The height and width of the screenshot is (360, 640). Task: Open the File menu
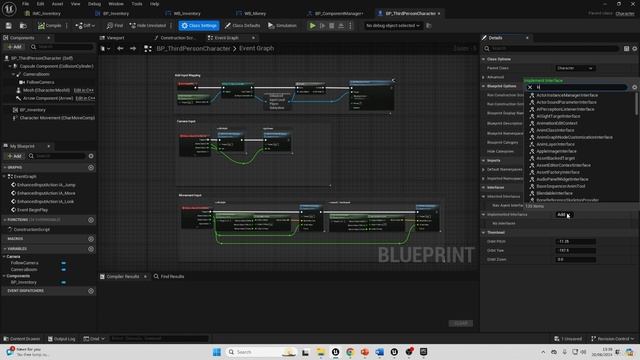tap(25, 4)
